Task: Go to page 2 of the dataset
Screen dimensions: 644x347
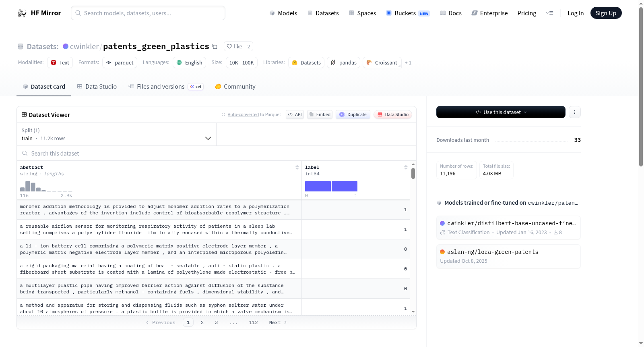Action: pyautogui.click(x=202, y=322)
